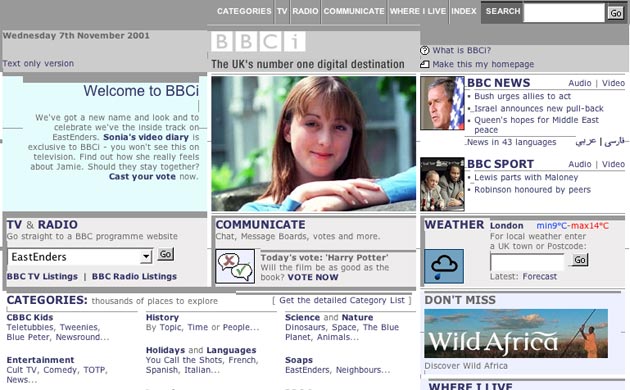630x390 pixels.
Task: Click the rain cloud weather icon
Action: point(444,266)
